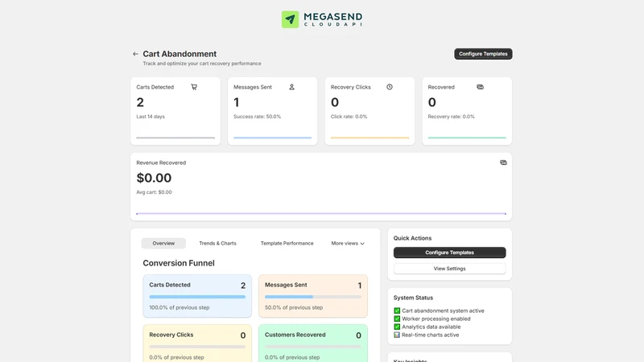Click the 'Last 14 days' text

(151, 117)
